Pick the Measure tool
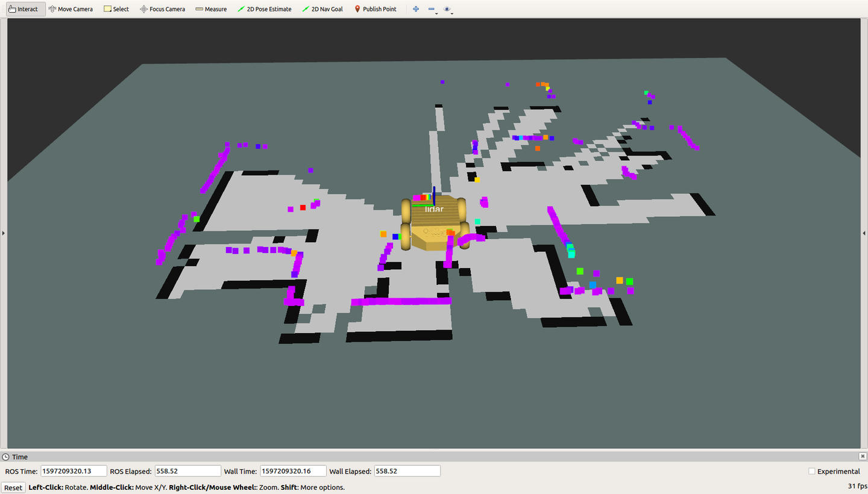The height and width of the screenshot is (494, 868). tap(211, 9)
